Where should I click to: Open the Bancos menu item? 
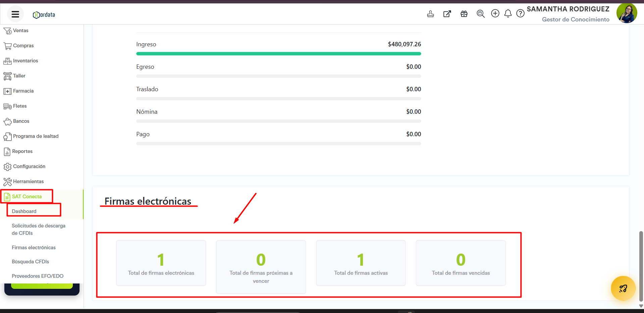click(x=21, y=121)
